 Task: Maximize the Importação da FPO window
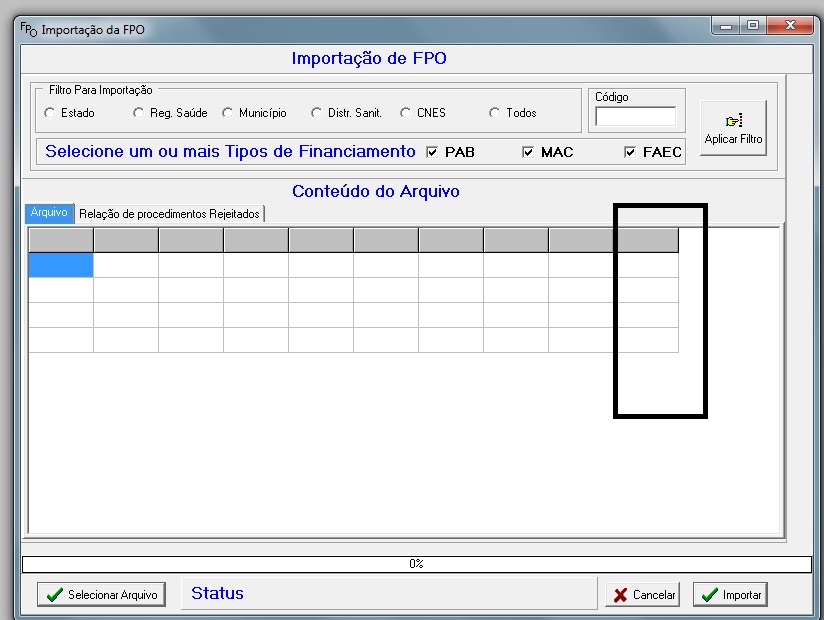[x=753, y=27]
